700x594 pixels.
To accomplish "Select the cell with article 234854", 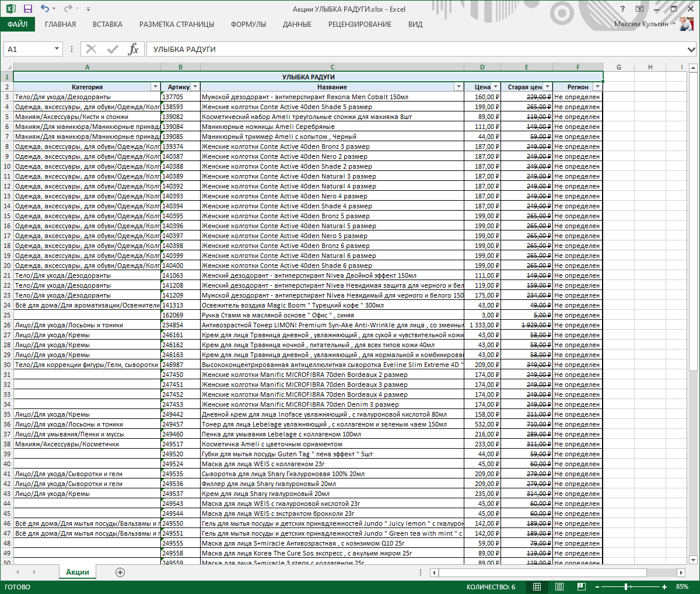I will pos(180,325).
